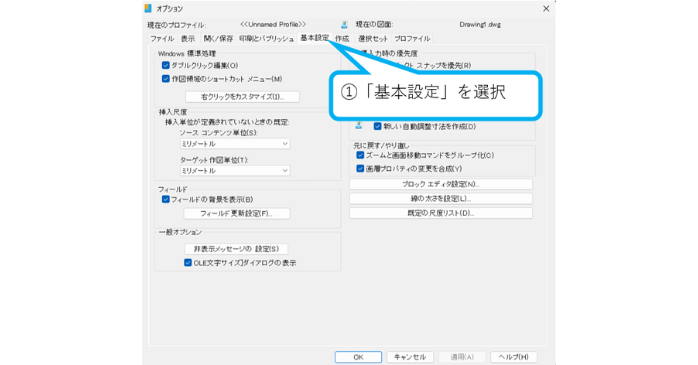
Task: Switch to the 印刷とパブリッシュ tab
Action: click(x=266, y=39)
